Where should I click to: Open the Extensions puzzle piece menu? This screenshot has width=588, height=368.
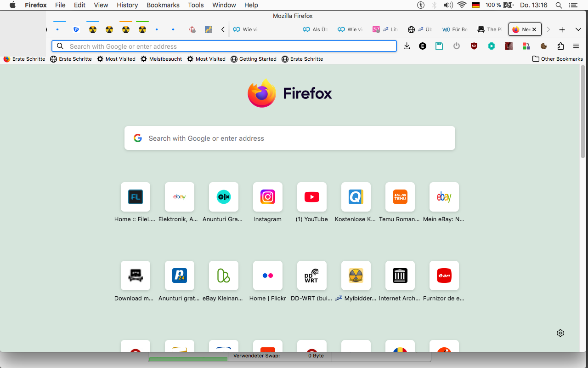(x=560, y=46)
